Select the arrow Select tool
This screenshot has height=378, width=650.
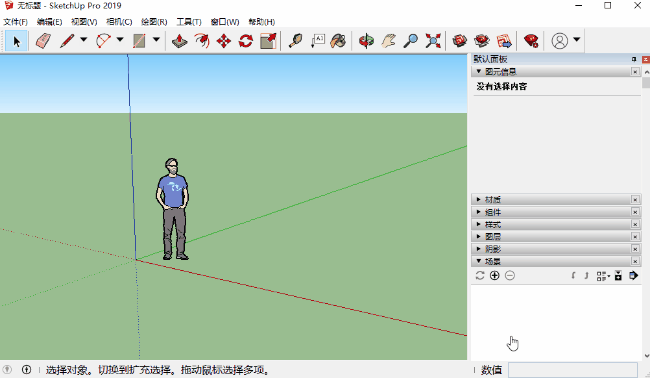(x=17, y=41)
